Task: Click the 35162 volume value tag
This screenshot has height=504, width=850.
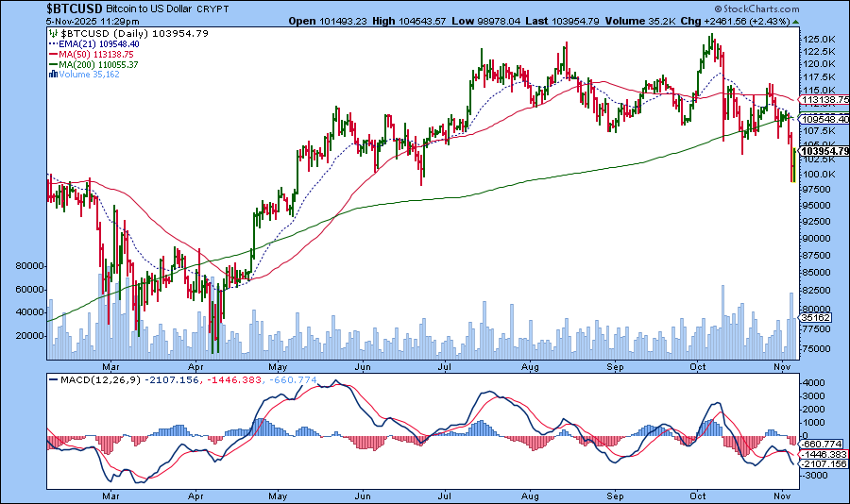Action: pyautogui.click(x=816, y=318)
